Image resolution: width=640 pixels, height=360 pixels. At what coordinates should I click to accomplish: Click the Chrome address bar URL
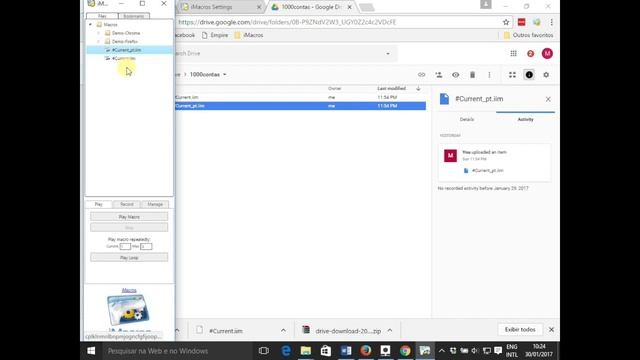click(x=287, y=22)
